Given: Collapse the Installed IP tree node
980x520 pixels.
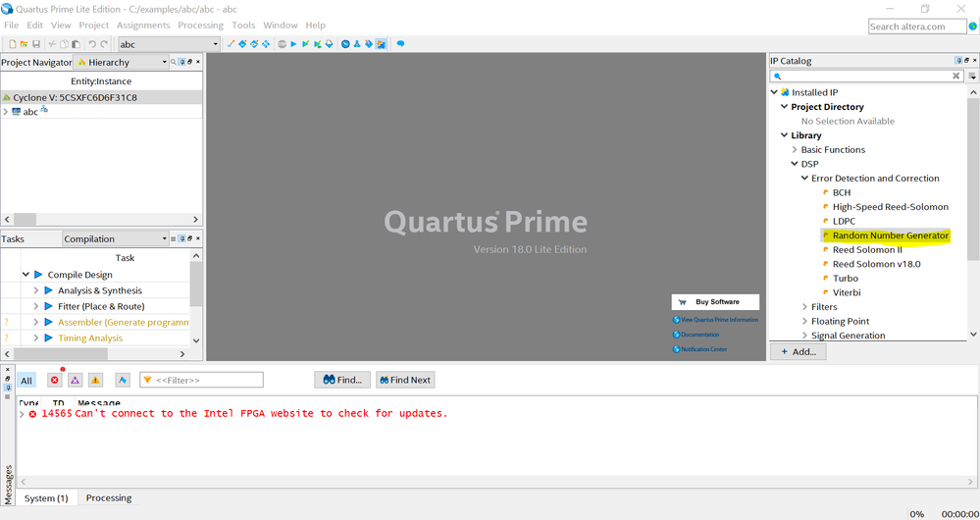Looking at the screenshot, I should click(x=774, y=92).
